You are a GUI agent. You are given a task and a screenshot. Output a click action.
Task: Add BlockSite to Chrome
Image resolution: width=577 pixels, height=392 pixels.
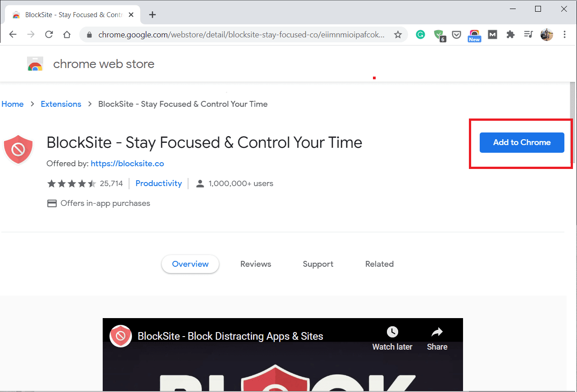522,142
